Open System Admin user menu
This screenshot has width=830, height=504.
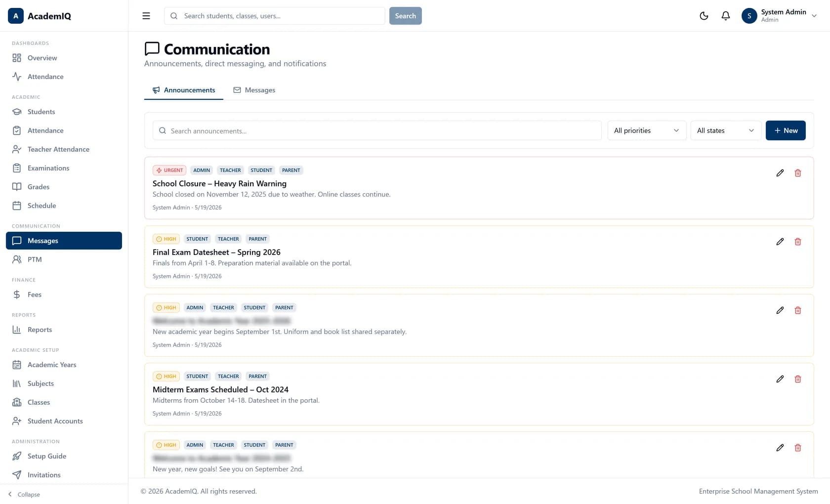click(780, 16)
